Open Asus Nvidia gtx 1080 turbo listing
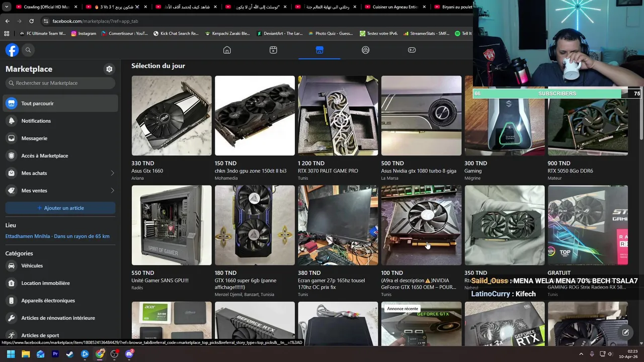Screen dimensions: 644x362 point(421,116)
